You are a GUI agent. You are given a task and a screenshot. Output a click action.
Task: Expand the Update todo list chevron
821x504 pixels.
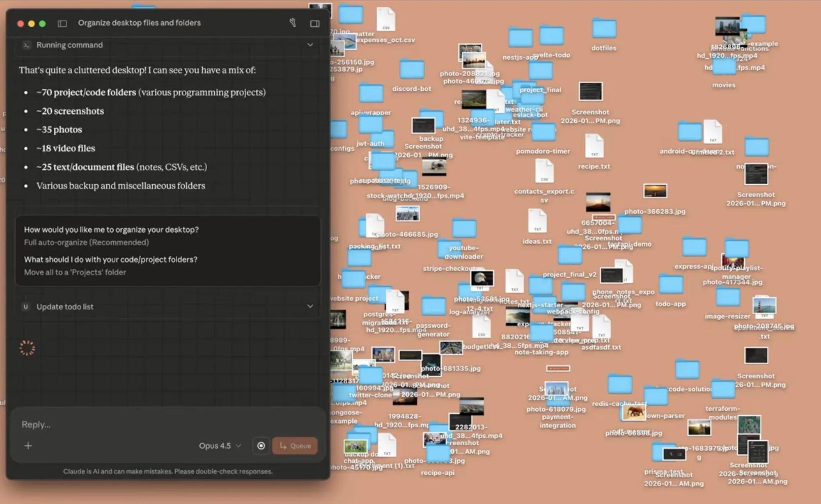point(310,306)
